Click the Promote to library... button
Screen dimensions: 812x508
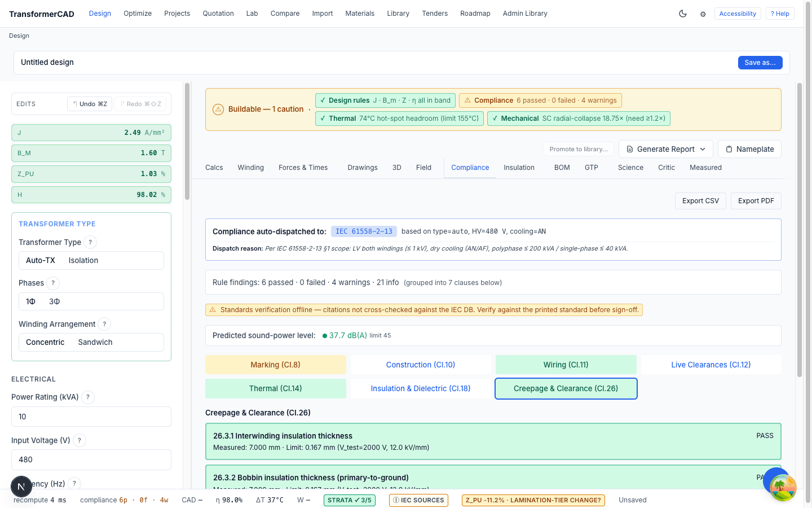pos(579,149)
